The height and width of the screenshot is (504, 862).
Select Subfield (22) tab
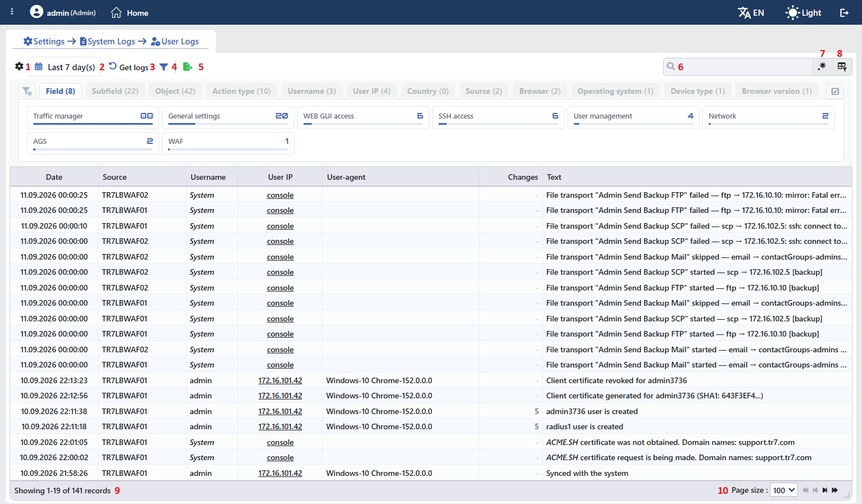pyautogui.click(x=115, y=91)
